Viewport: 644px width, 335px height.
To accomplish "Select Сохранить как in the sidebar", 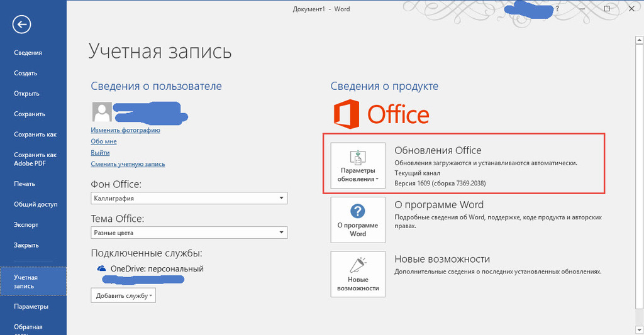I will pyautogui.click(x=35, y=135).
